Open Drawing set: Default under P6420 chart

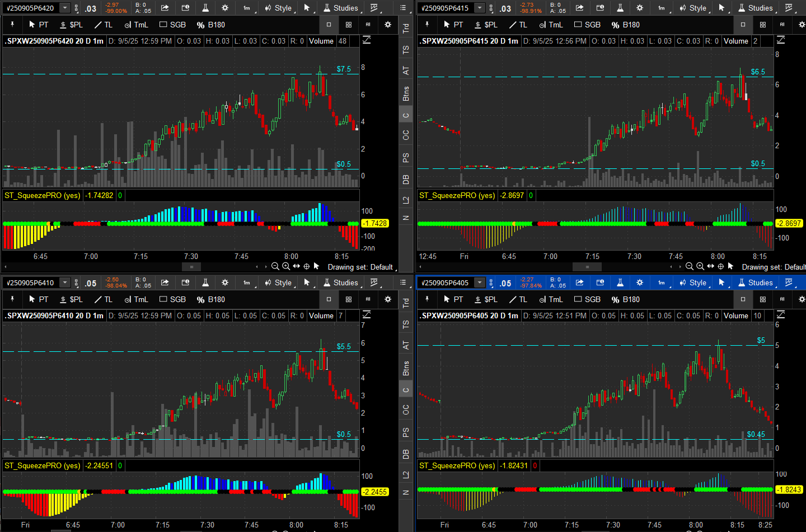(360, 267)
